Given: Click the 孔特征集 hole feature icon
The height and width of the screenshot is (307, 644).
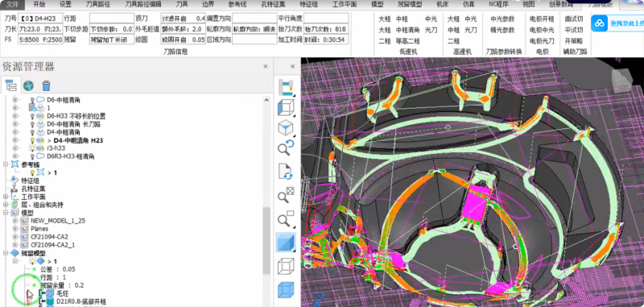Looking at the screenshot, I should point(14,189).
